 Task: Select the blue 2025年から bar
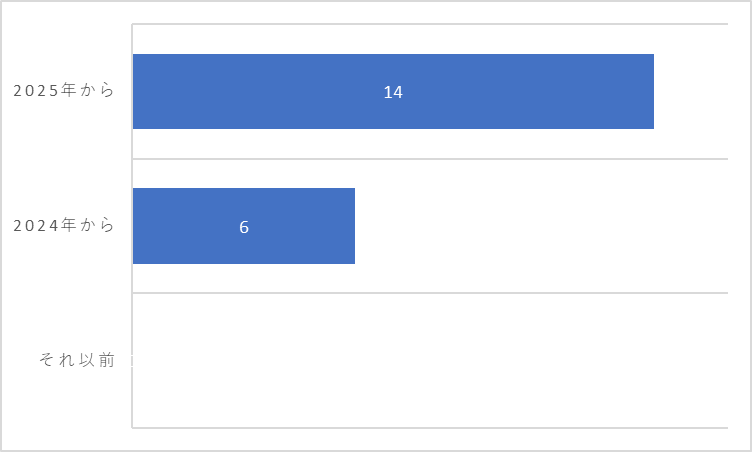pyautogui.click(x=393, y=91)
